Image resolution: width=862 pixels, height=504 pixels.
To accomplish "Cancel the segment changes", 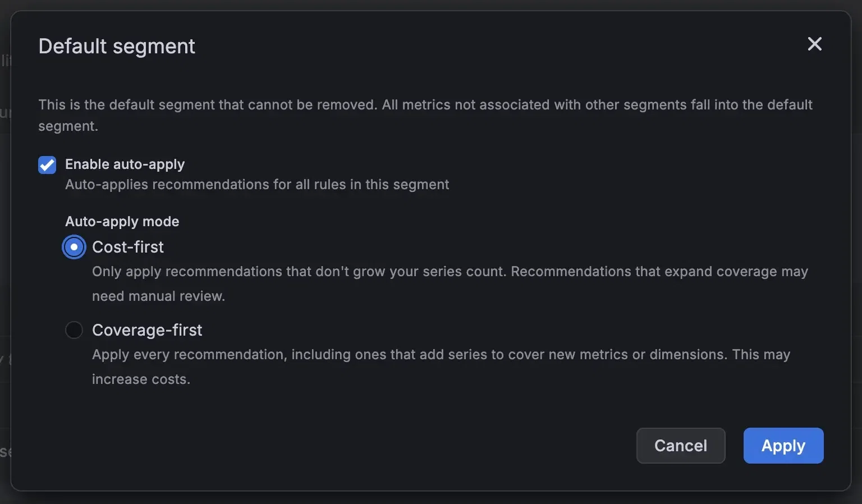I will click(681, 446).
